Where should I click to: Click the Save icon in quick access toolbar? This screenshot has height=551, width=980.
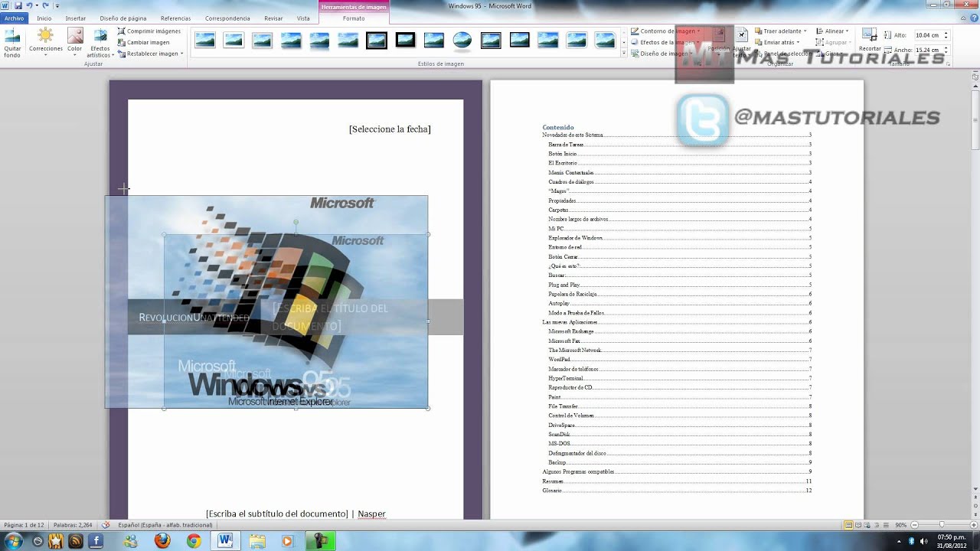[x=18, y=5]
